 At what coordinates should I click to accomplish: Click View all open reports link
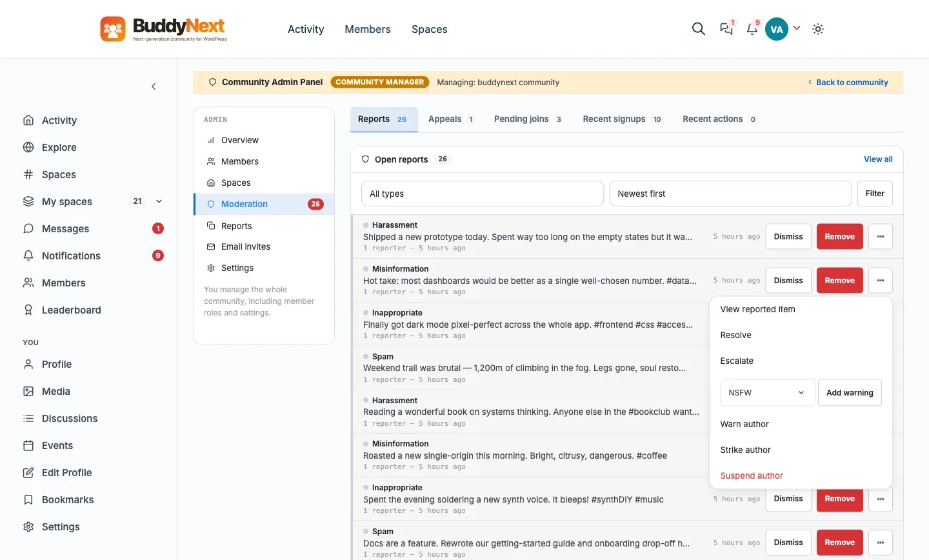(878, 159)
